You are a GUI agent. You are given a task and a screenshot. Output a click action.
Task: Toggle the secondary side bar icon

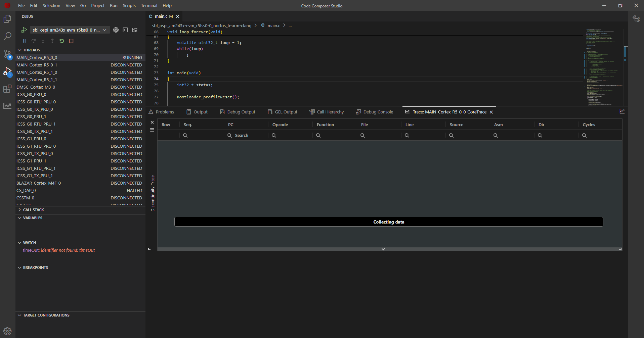click(636, 19)
